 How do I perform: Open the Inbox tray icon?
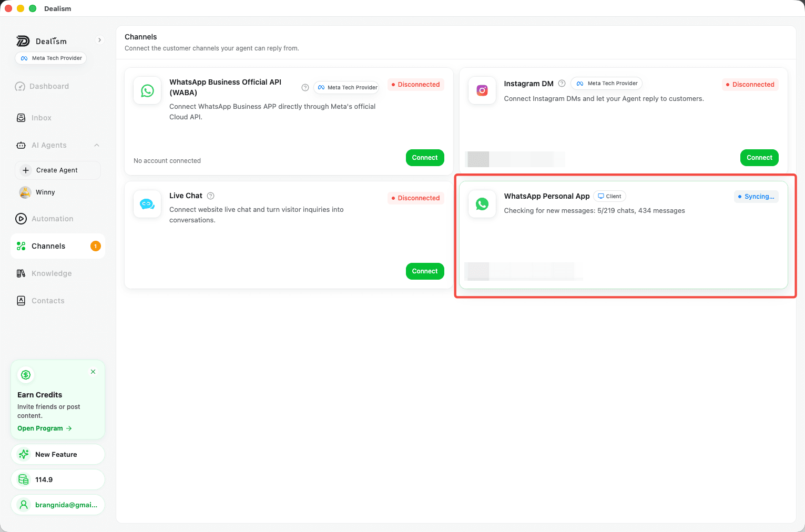point(21,118)
